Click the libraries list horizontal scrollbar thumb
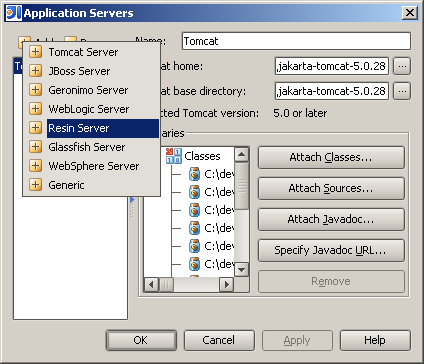The height and width of the screenshot is (364, 424). pyautogui.click(x=166, y=285)
